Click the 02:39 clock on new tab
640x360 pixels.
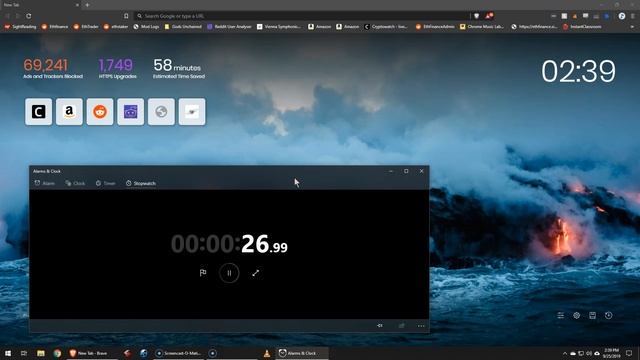578,71
